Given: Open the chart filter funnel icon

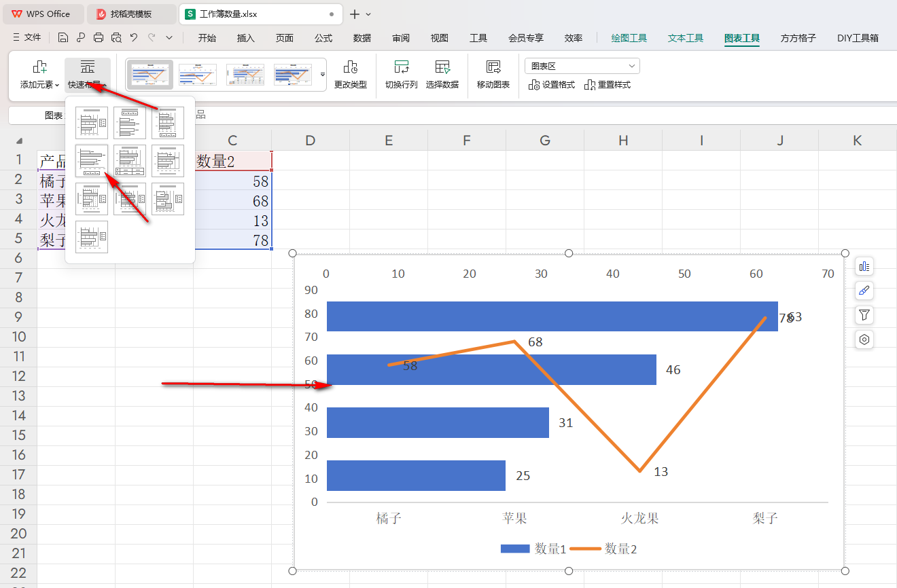Looking at the screenshot, I should click(x=864, y=315).
